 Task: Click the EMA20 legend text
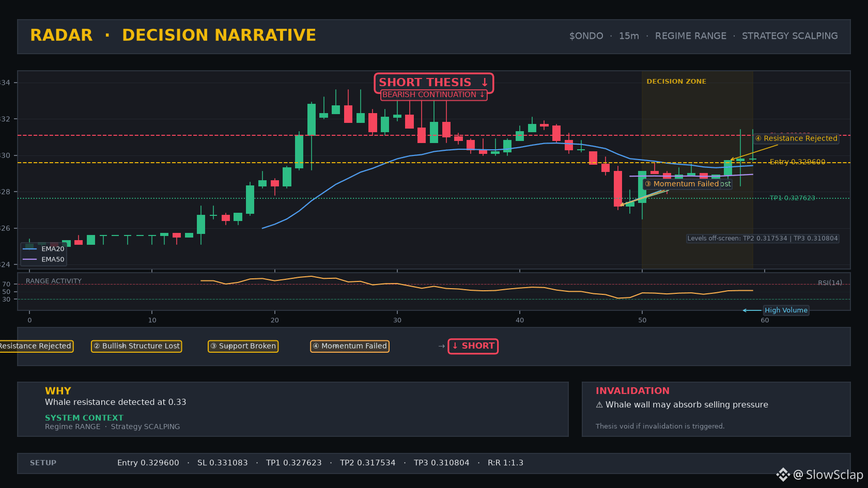pos(53,249)
